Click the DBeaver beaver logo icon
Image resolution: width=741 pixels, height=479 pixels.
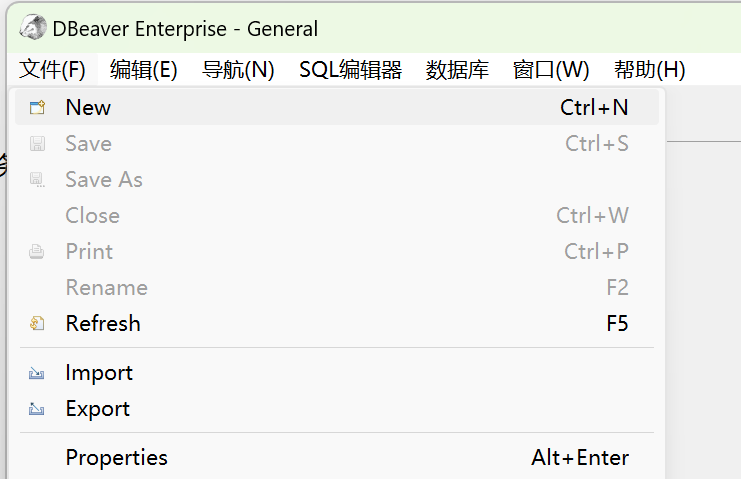33,27
